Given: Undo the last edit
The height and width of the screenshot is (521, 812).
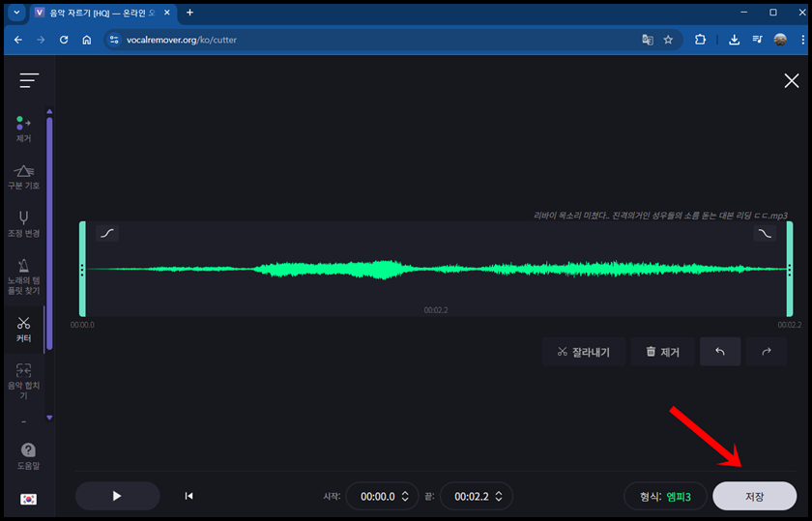Looking at the screenshot, I should [x=720, y=352].
